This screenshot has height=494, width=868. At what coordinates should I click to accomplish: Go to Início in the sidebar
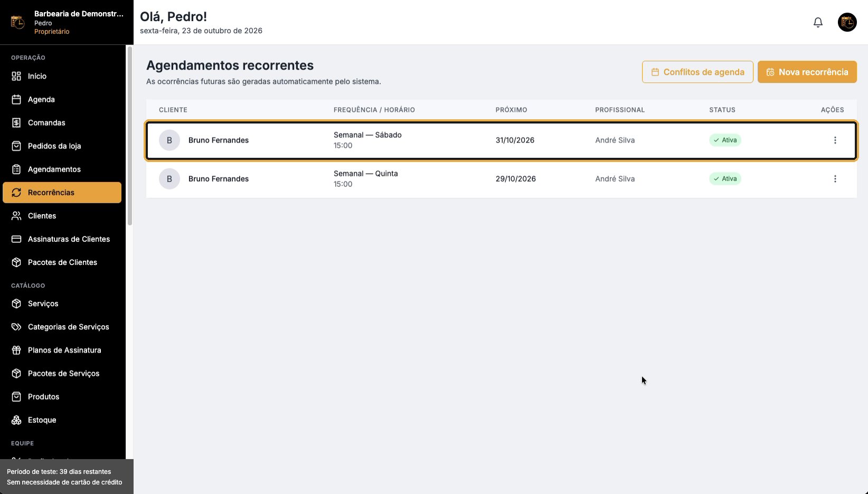coord(62,76)
